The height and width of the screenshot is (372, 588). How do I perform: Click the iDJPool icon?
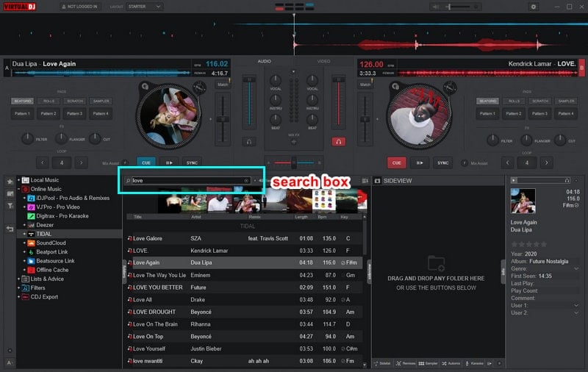click(x=31, y=198)
